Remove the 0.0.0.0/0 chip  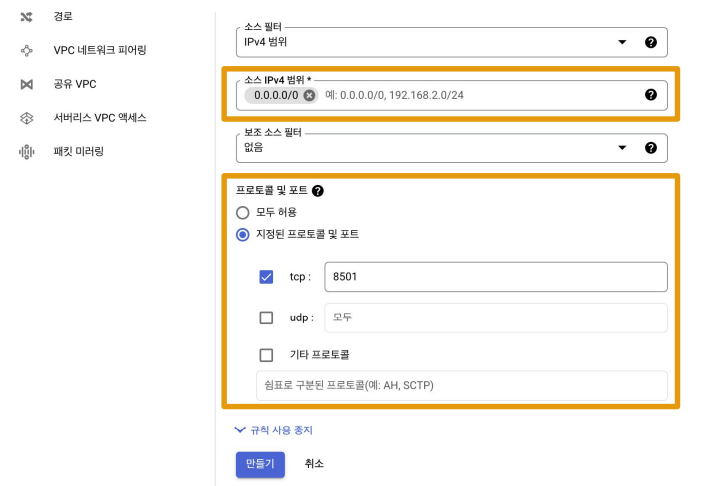310,95
